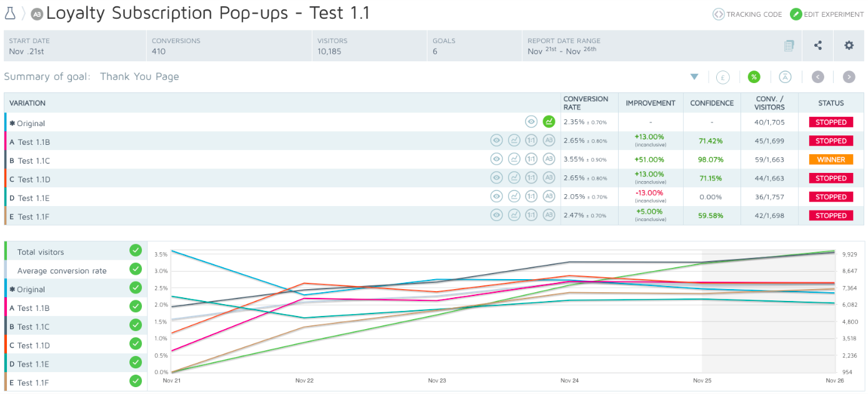Click the report documents icon
868x394 pixels.
(x=789, y=46)
